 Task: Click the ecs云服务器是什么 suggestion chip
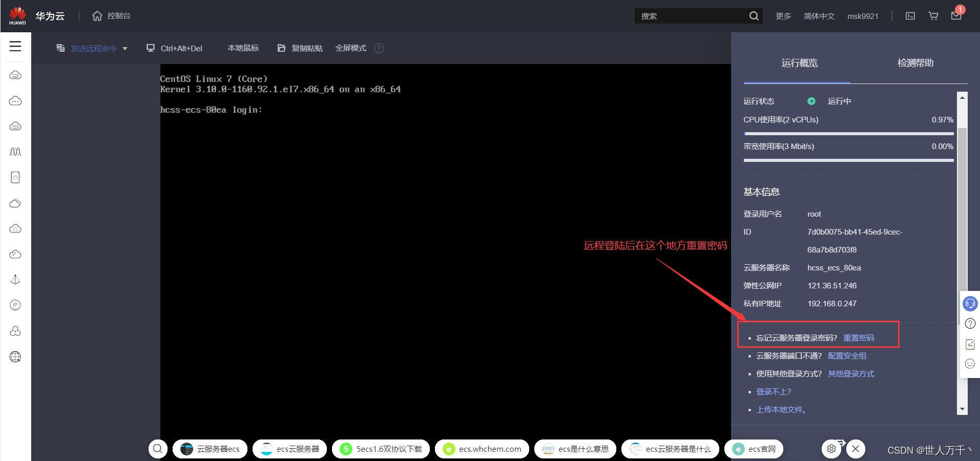(670, 449)
